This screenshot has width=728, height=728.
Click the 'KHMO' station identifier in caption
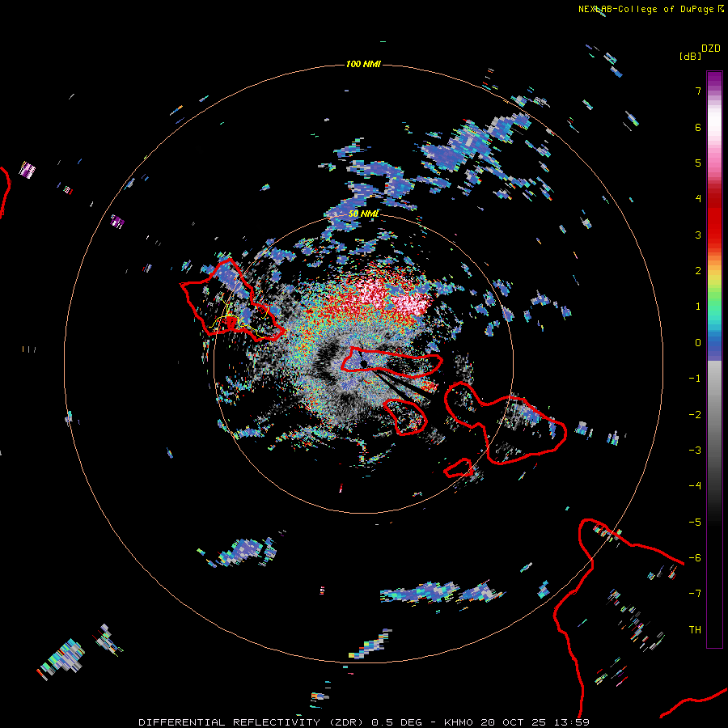459,722
